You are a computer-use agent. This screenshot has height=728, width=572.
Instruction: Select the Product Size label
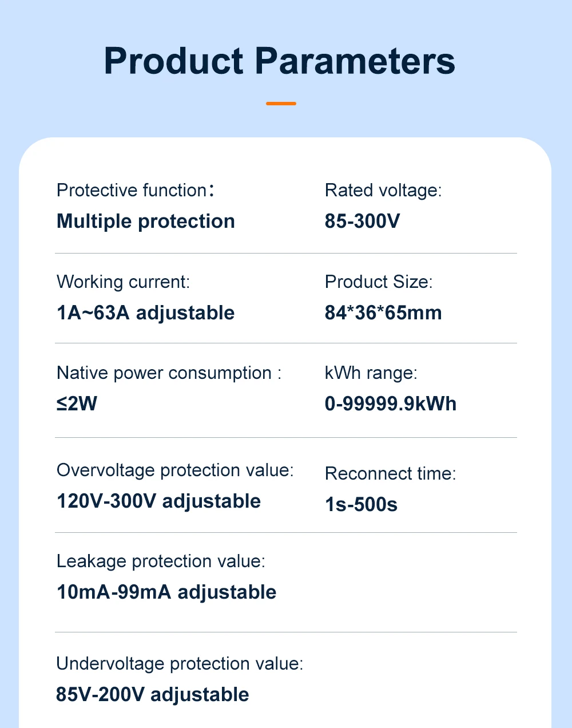point(379,282)
